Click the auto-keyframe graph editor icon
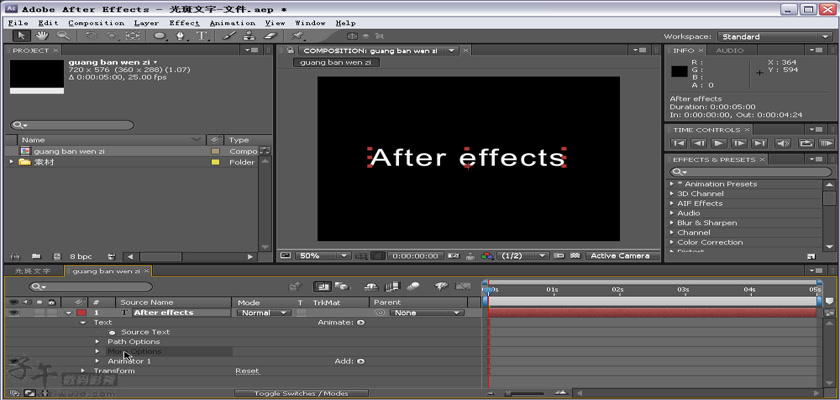 462,286
